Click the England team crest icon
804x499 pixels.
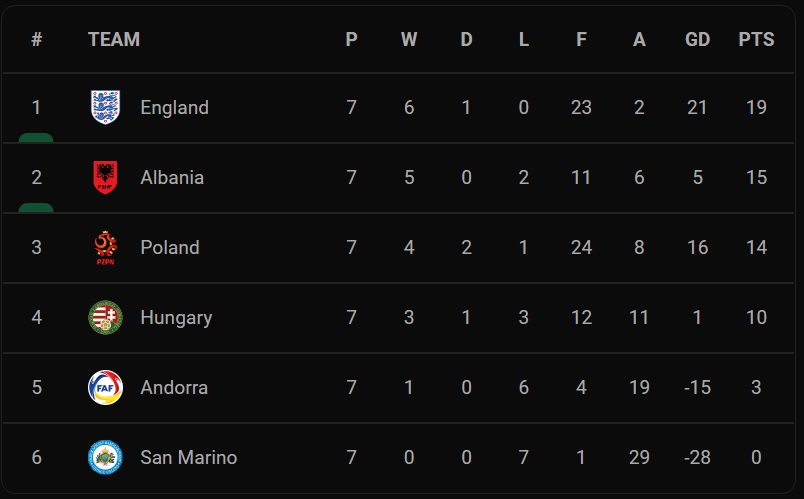pyautogui.click(x=105, y=107)
